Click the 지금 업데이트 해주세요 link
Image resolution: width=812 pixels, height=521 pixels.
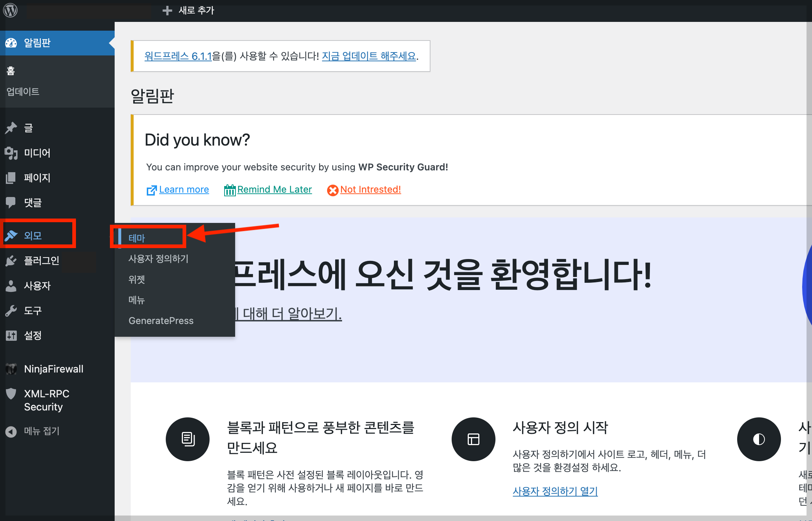coord(369,56)
